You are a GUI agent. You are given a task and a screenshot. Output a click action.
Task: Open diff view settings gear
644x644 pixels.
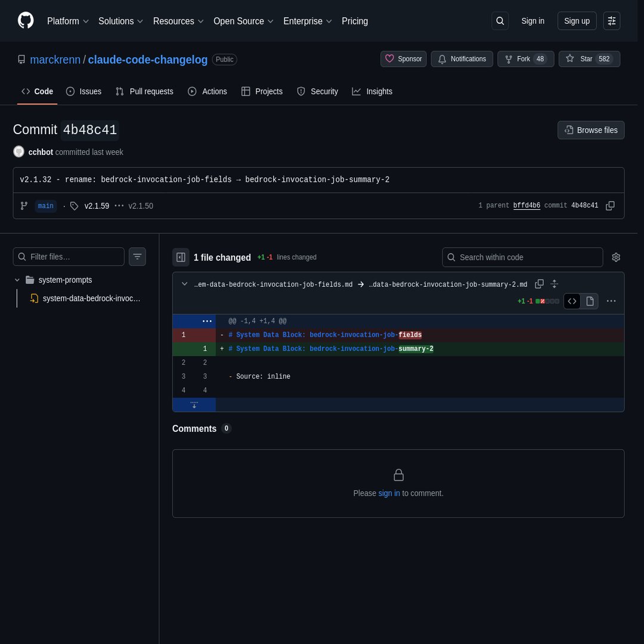615,258
